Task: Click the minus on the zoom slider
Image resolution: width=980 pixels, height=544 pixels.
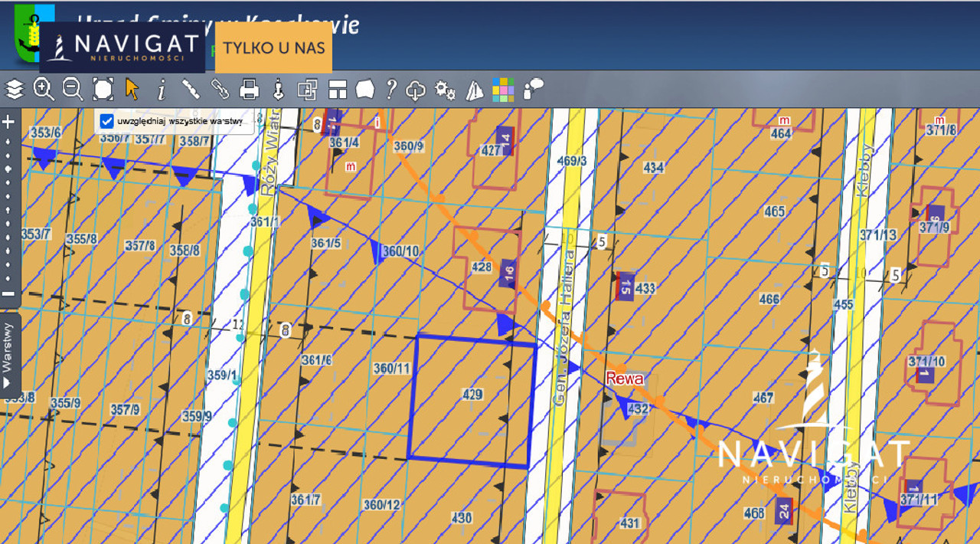Action: click(8, 295)
